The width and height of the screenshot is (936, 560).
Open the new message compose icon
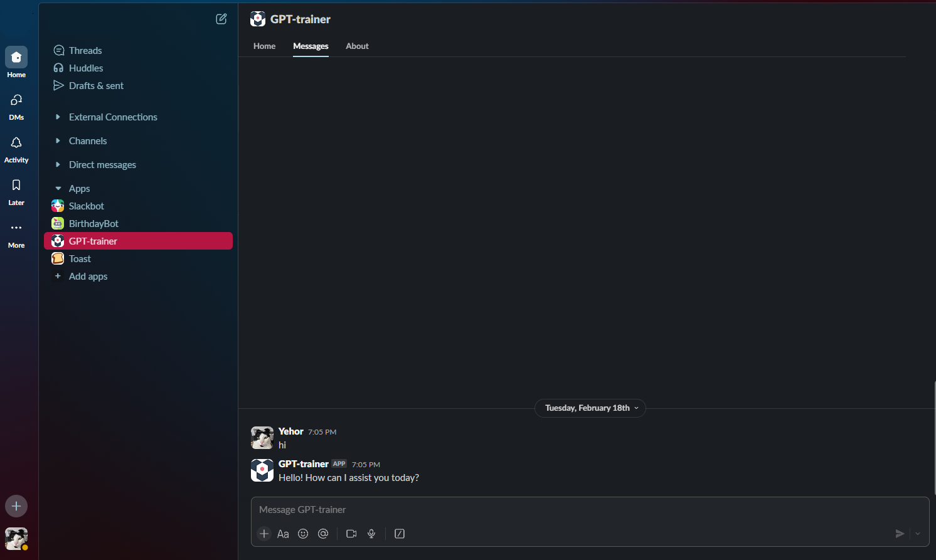coord(221,19)
